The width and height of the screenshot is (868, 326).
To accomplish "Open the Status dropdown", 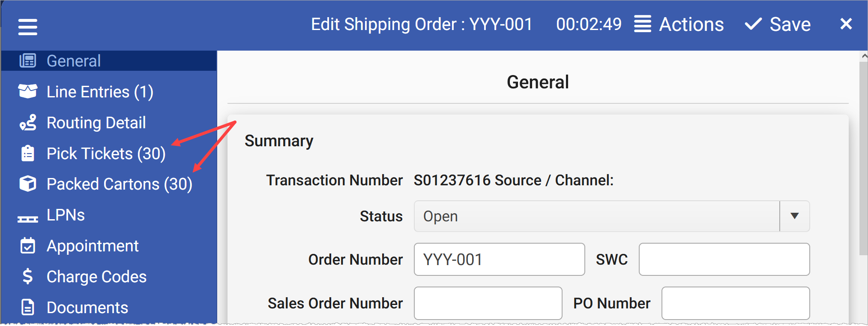I will [795, 216].
